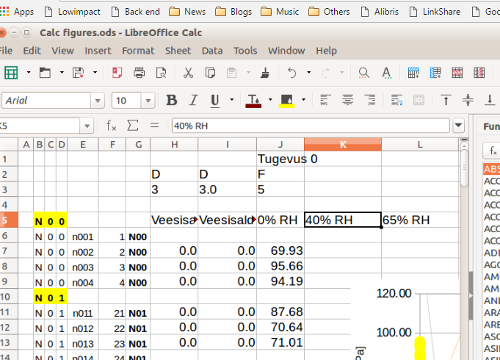Cut selection with scissors icon
The width and height of the screenshot is (500, 360).
click(x=188, y=72)
